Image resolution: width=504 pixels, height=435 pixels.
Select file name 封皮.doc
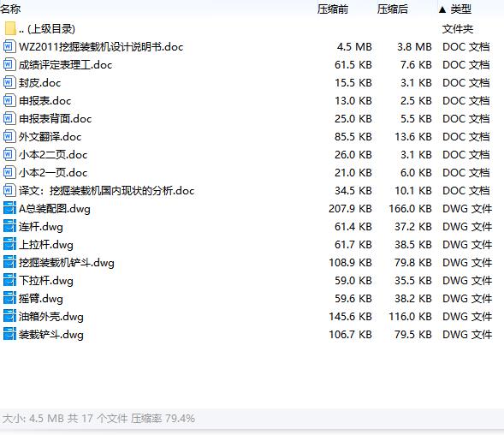coord(39,83)
